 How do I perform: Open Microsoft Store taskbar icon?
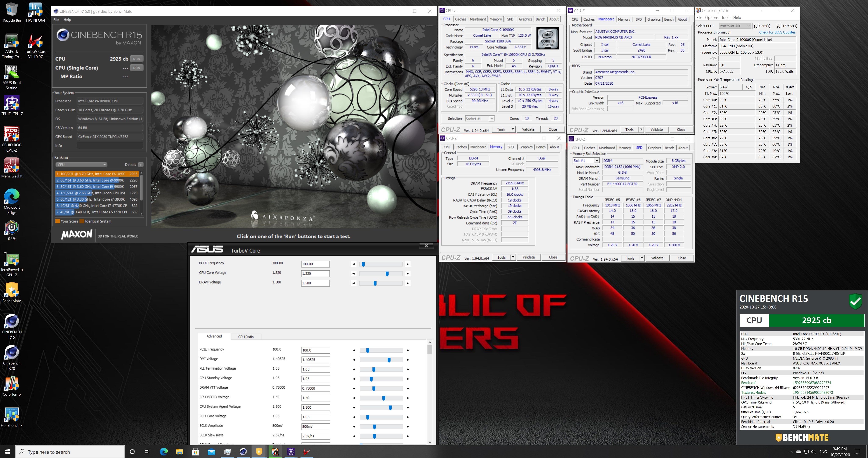(195, 452)
